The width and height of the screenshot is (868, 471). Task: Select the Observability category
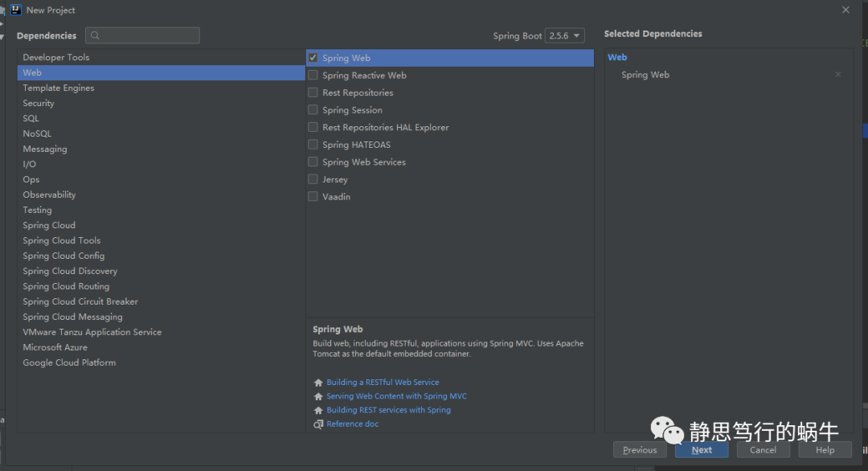coord(161,195)
